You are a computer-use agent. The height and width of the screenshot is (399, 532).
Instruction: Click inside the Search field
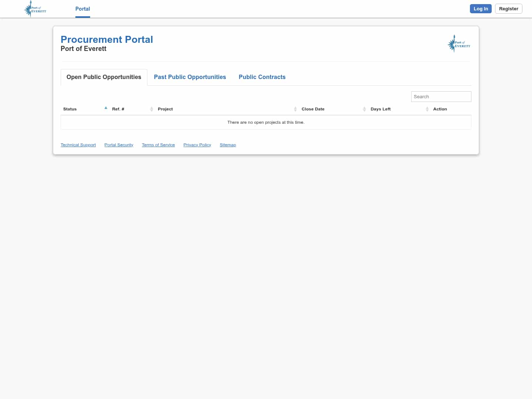click(441, 96)
